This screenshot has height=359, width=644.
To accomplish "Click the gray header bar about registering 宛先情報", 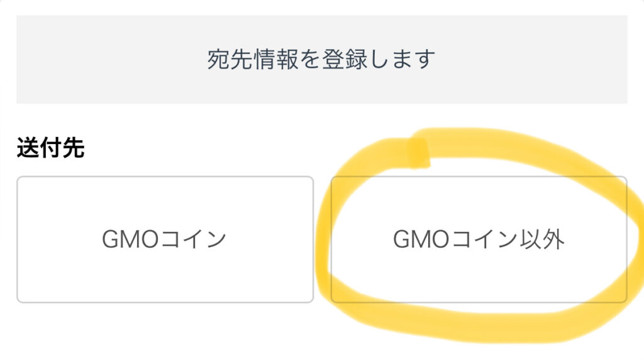I will coord(321,60).
